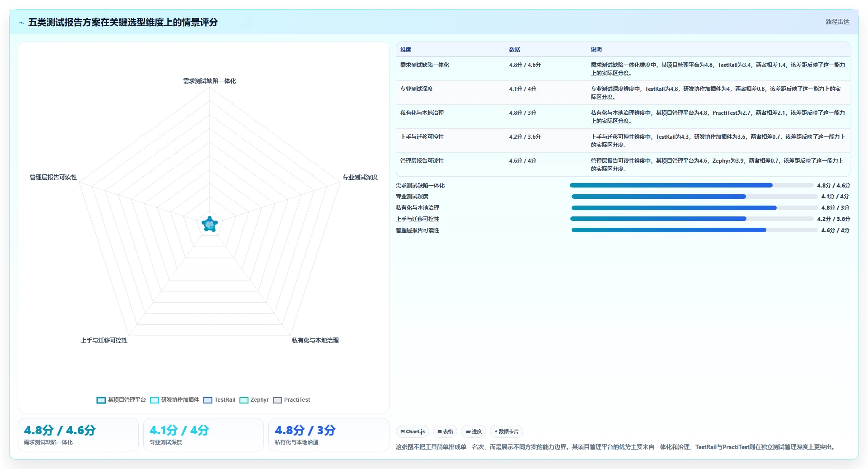
Task: Click radar axis label 上手与迁移可控性
Action: (104, 341)
